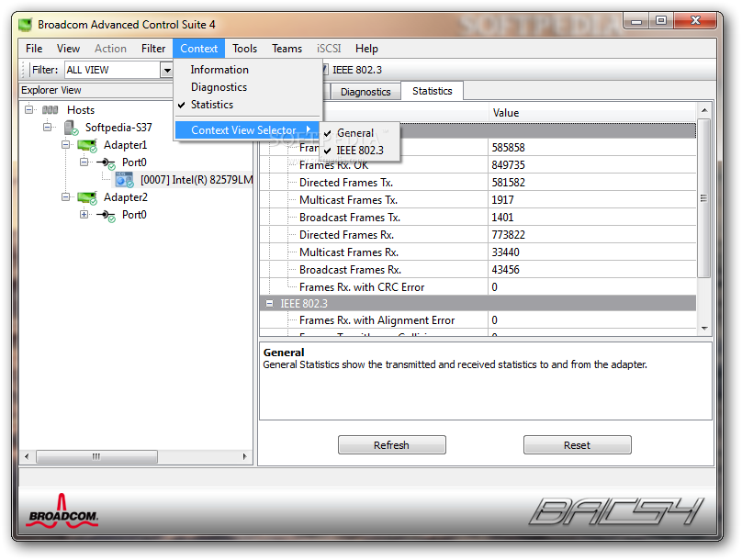Image resolution: width=742 pixels, height=560 pixels.
Task: Collapse the IEEE 802.3 statistics group
Action: (269, 304)
